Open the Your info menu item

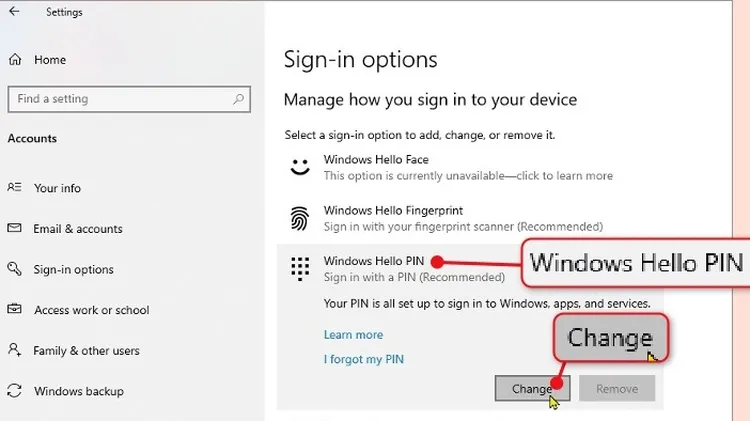57,188
